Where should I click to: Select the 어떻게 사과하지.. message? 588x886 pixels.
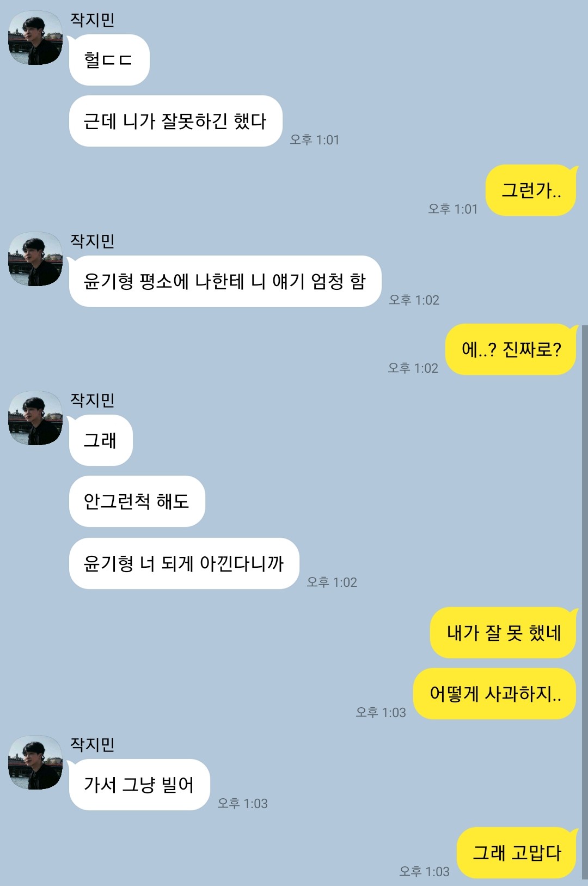click(495, 694)
